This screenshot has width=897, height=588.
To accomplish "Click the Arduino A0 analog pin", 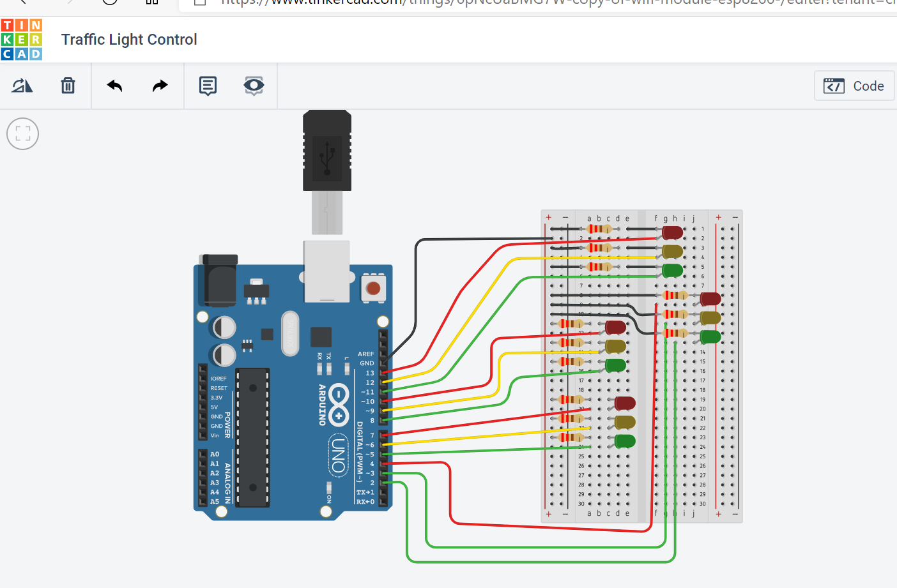I will click(x=203, y=455).
